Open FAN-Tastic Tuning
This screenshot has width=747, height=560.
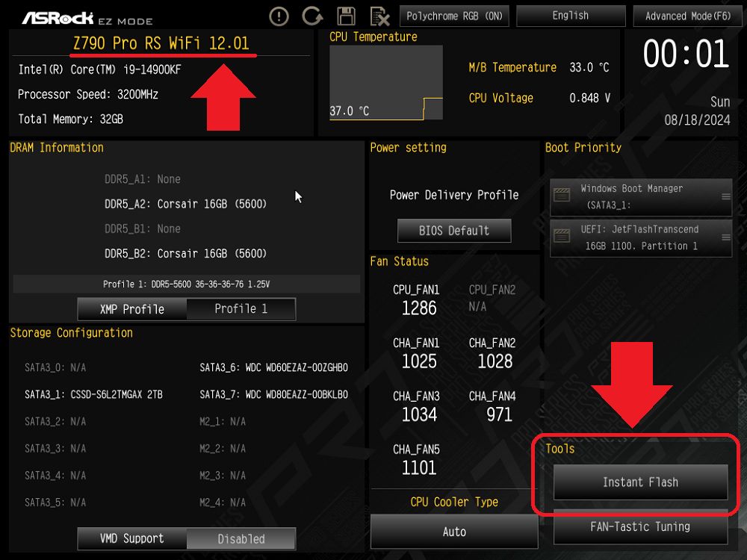[x=640, y=526]
